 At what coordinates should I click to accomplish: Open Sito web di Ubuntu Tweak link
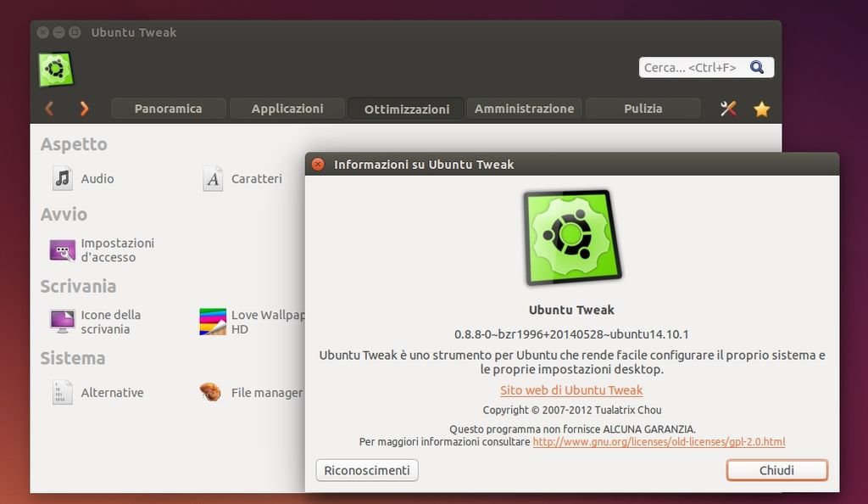pyautogui.click(x=571, y=390)
